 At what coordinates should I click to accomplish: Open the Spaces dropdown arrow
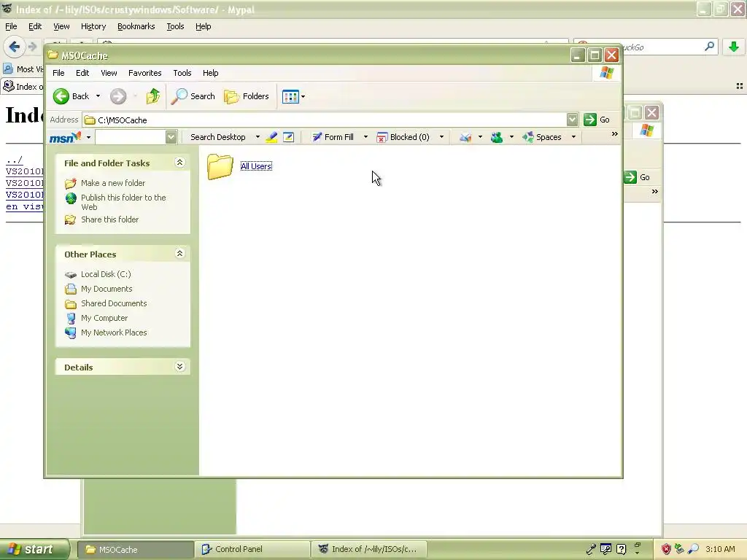click(x=573, y=137)
